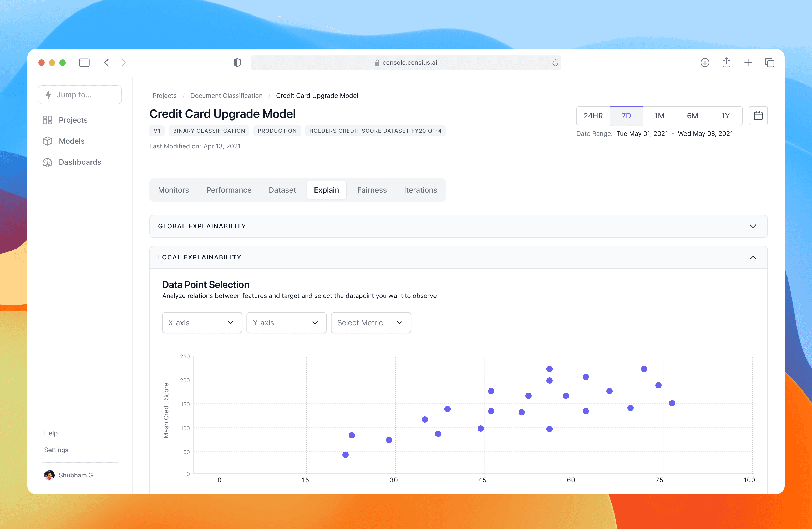The image size is (812, 529).
Task: Click the share icon in browser toolbar
Action: [x=726, y=62]
